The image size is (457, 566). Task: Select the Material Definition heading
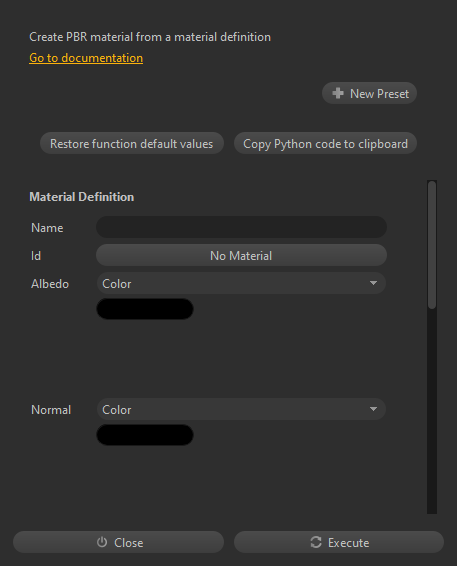tap(82, 197)
